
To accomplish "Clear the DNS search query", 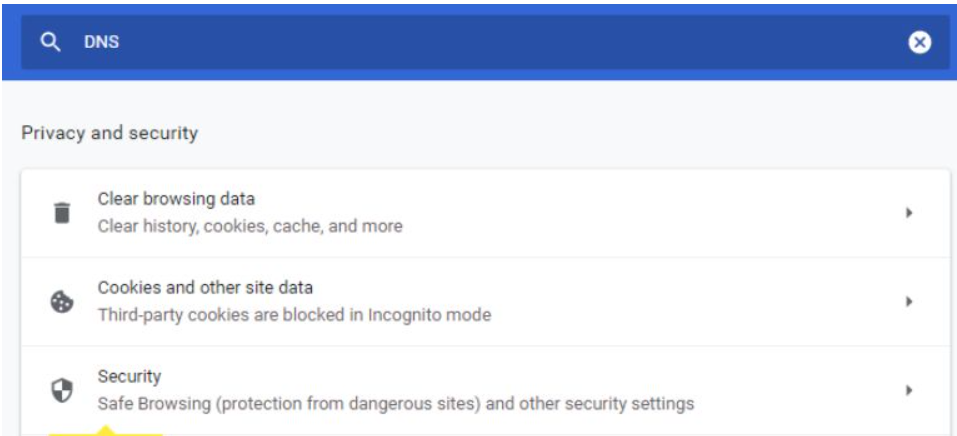I will click(x=919, y=42).
